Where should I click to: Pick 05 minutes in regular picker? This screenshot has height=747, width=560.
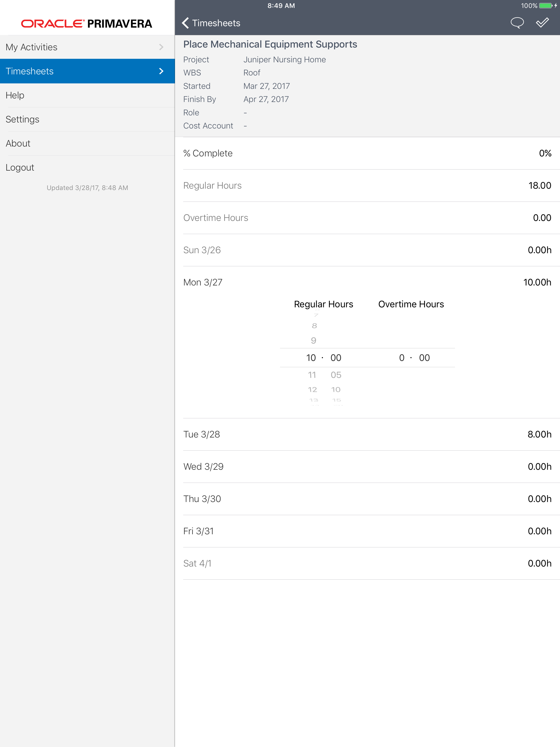pyautogui.click(x=336, y=375)
